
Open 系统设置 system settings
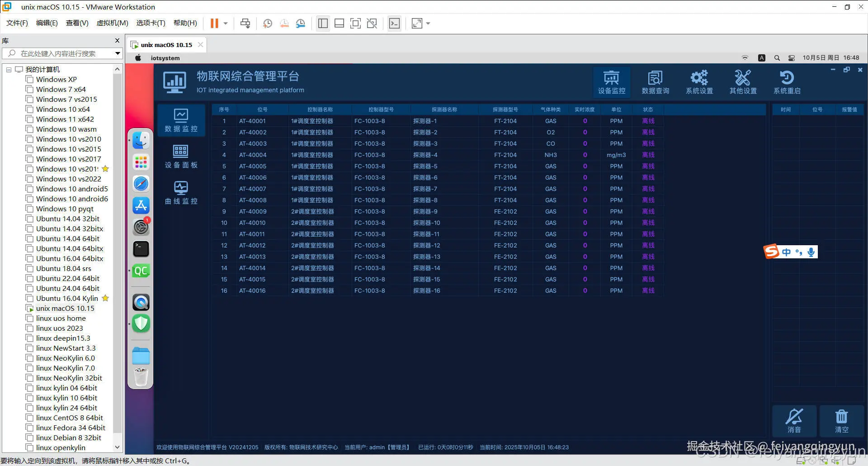click(699, 82)
